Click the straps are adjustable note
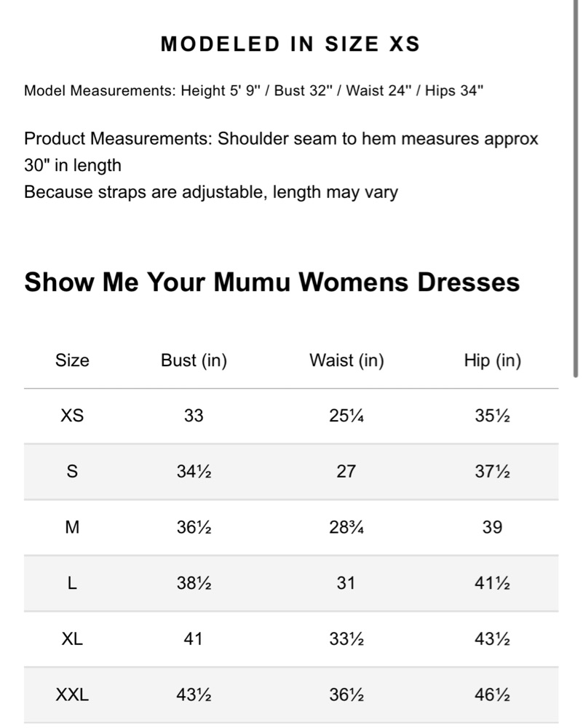This screenshot has width=583, height=728. (211, 192)
